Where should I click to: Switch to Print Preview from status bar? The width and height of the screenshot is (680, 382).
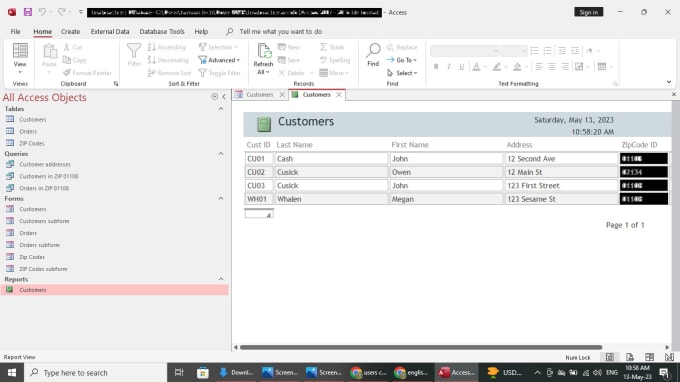(x=630, y=357)
